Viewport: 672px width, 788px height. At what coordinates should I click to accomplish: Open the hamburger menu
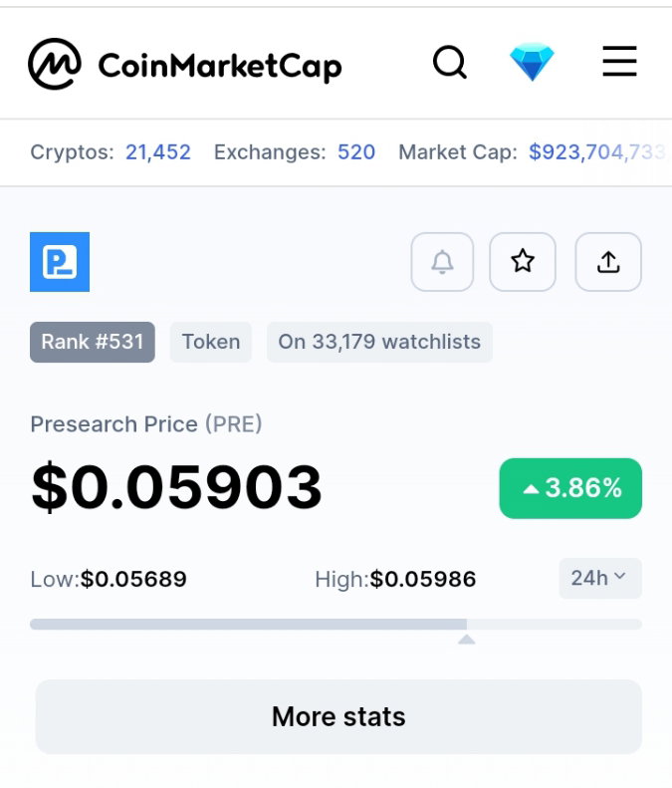620,62
